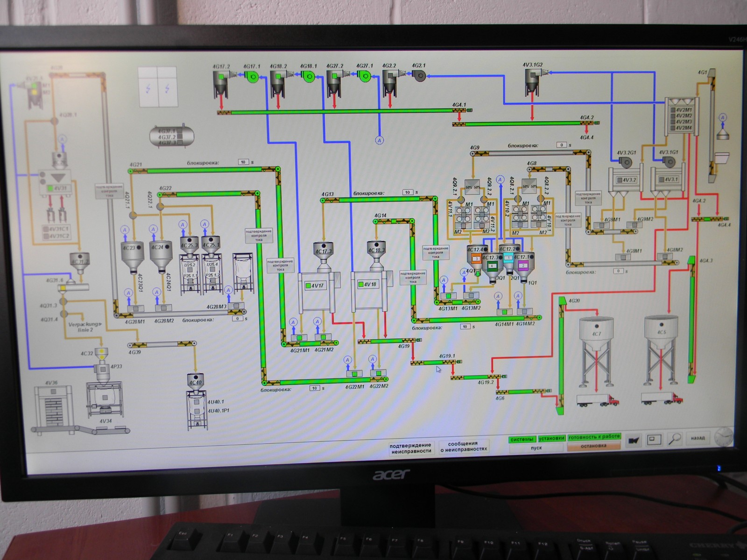Open сообщения о неисправностях
This screenshot has height=560, width=747.
pos(463,447)
